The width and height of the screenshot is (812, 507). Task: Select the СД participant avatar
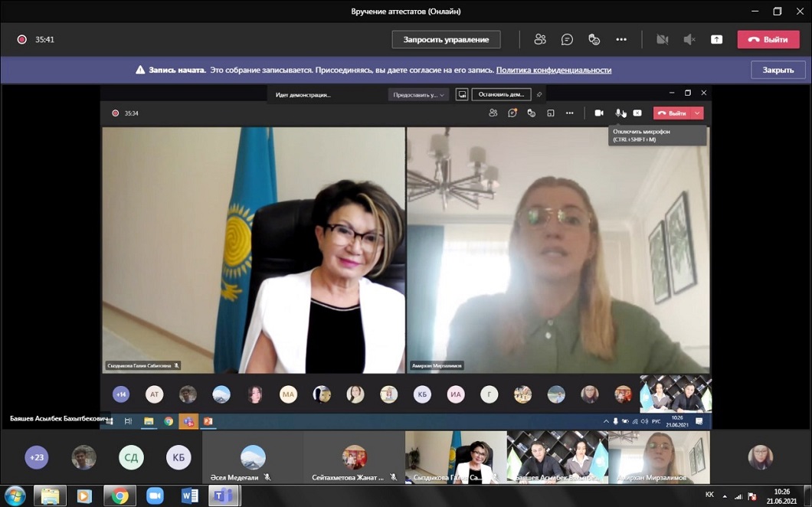tap(131, 457)
